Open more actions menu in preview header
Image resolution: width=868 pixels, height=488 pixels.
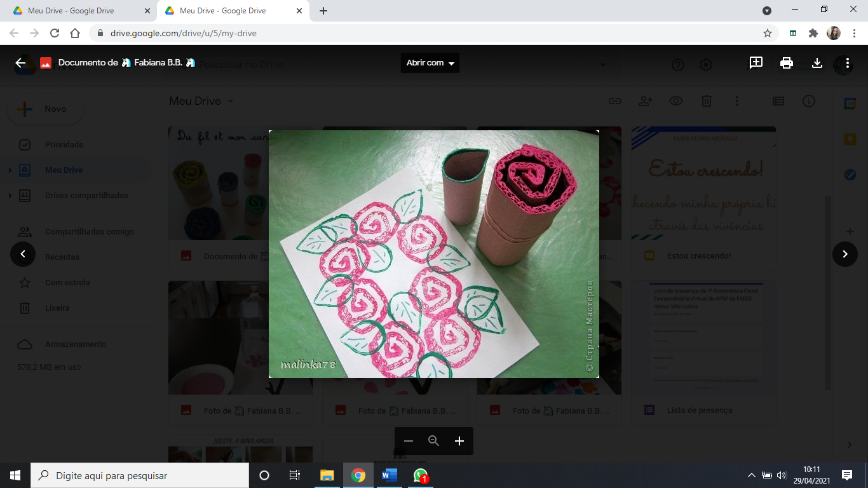[x=848, y=63]
